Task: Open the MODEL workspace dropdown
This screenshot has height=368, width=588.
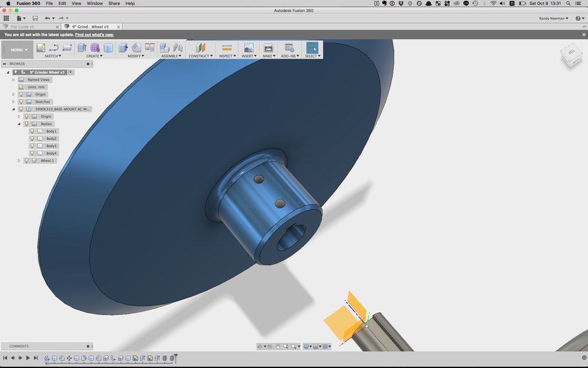Action: pyautogui.click(x=19, y=50)
